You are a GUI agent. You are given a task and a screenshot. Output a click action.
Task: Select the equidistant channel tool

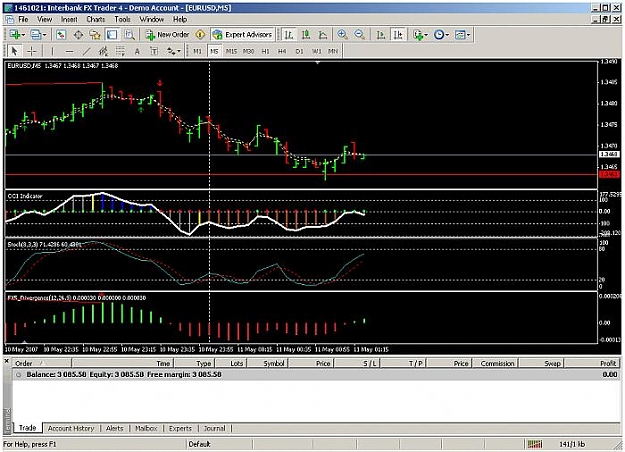point(103,51)
